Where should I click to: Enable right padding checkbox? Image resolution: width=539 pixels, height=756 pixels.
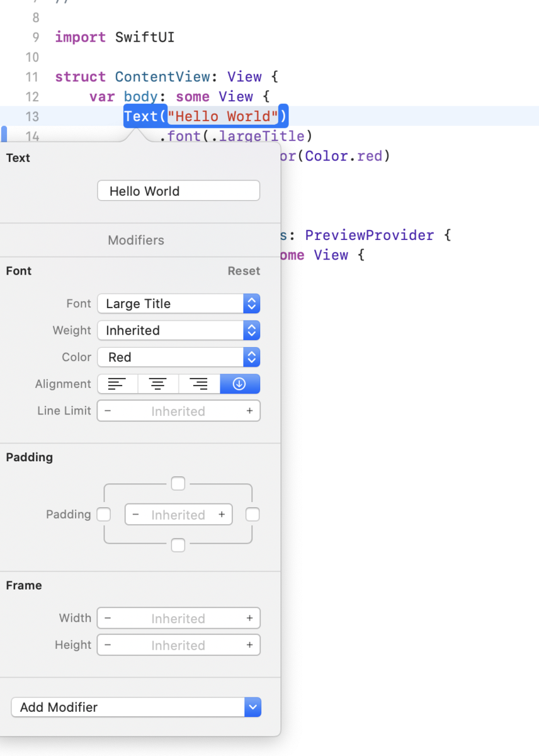(x=252, y=515)
